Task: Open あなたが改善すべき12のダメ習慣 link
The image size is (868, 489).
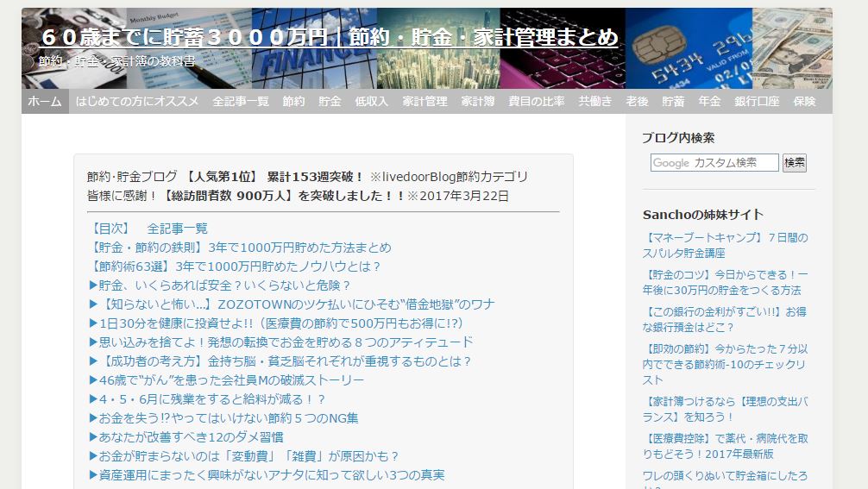Action: coord(186,437)
